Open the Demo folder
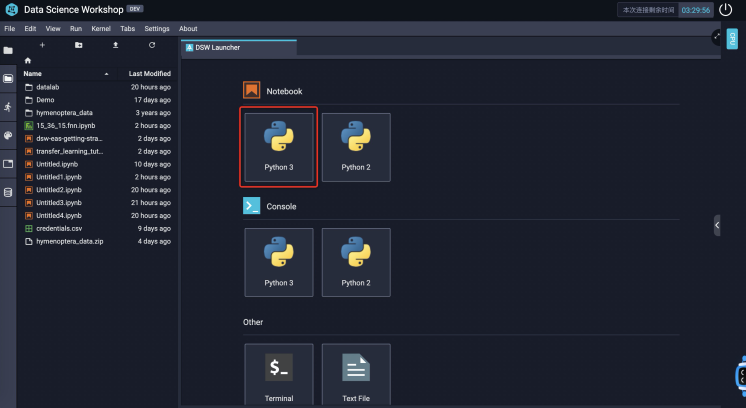Screen dimensions: 746x408 click(x=97, y=100)
